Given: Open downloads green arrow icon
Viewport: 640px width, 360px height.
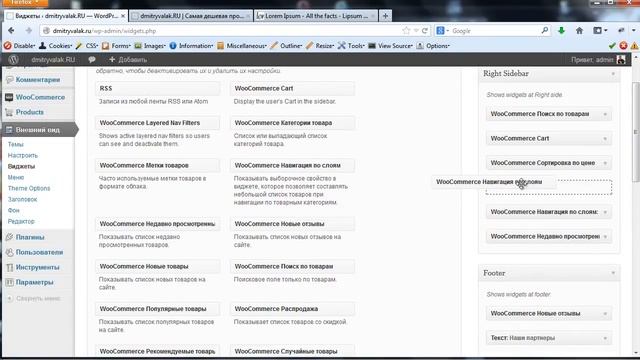Looking at the screenshot, I should click(561, 31).
